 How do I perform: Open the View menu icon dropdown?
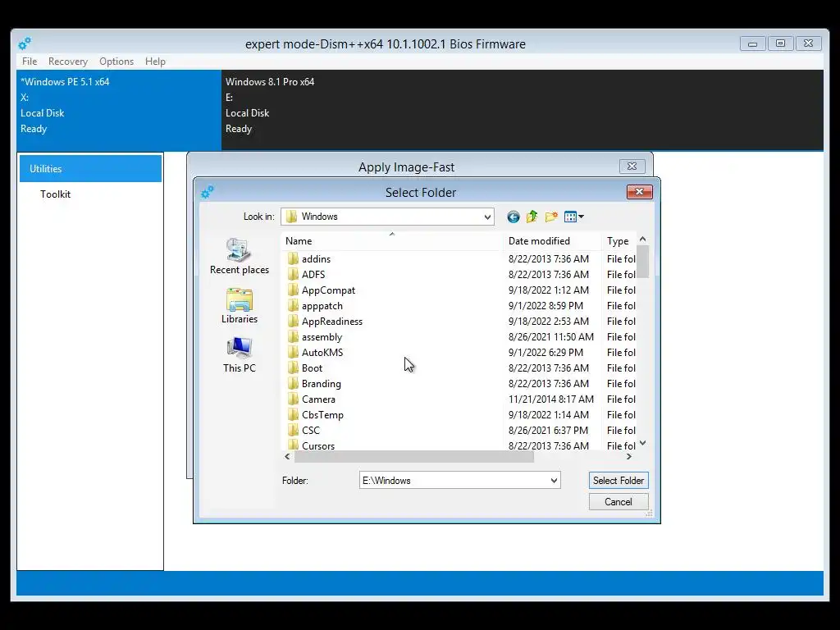573,217
